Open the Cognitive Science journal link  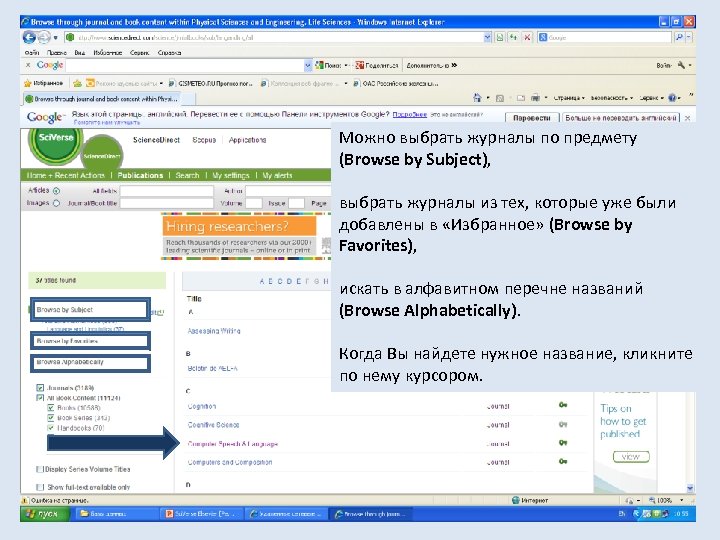click(213, 425)
